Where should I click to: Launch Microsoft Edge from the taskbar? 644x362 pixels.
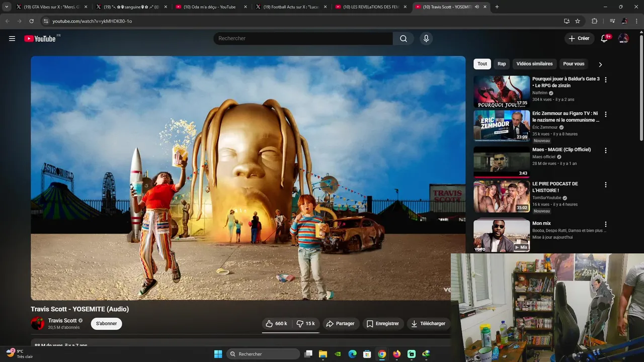[353, 354]
